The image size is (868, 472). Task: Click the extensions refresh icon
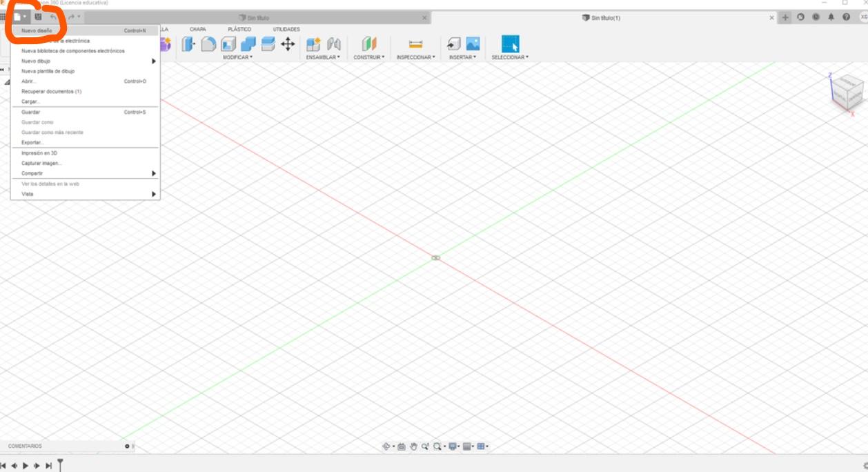(801, 17)
